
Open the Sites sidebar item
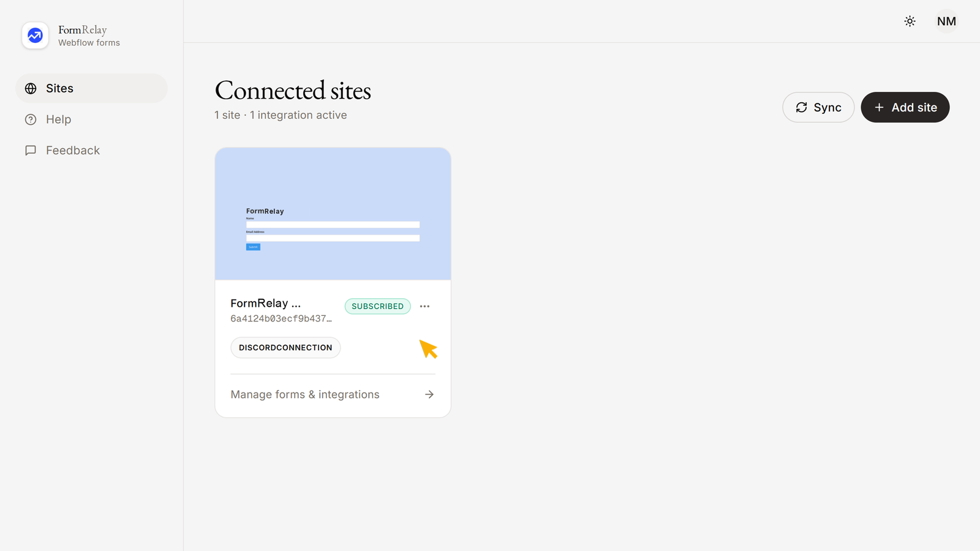[x=91, y=88]
